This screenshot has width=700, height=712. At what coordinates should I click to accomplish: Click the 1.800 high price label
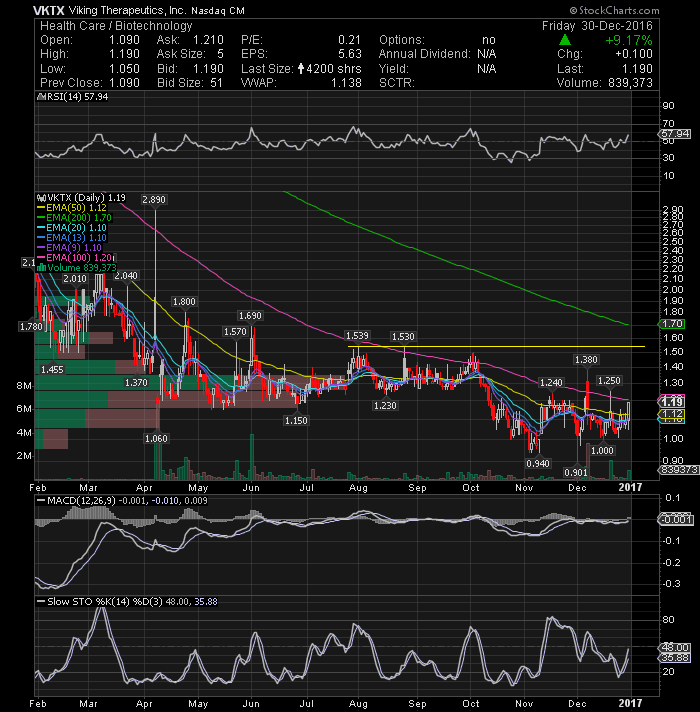[184, 302]
